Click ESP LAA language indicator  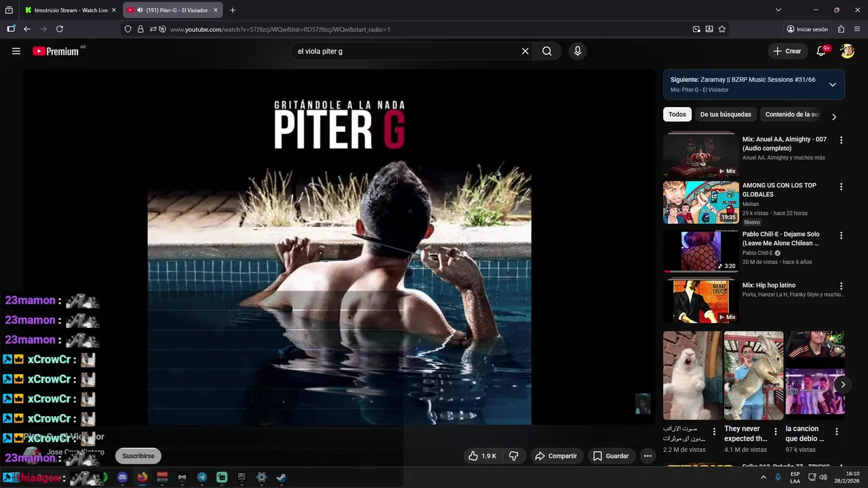(795, 477)
